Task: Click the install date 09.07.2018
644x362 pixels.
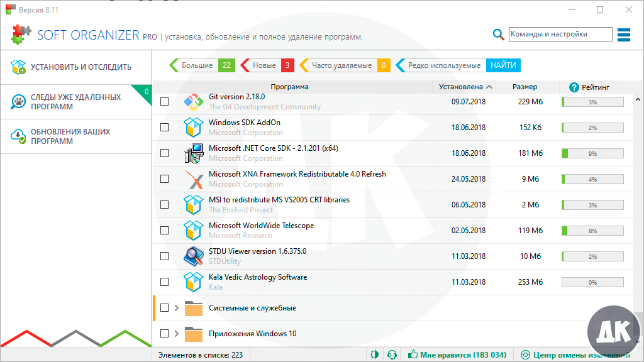Action: coord(468,101)
